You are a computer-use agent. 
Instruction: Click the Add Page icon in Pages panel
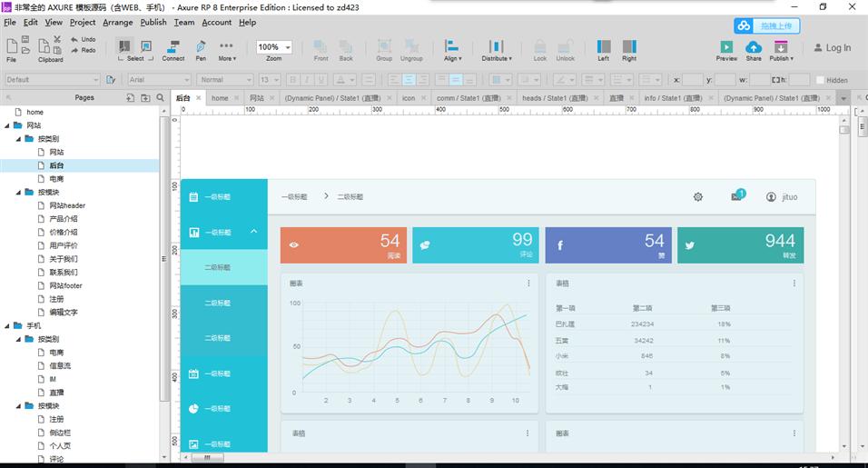(131, 97)
